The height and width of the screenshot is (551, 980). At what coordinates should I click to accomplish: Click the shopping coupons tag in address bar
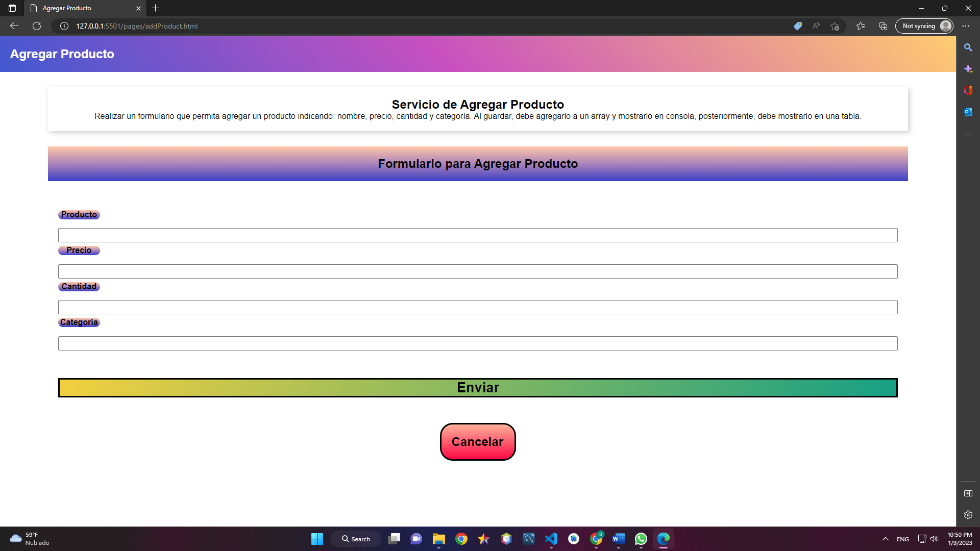[797, 26]
